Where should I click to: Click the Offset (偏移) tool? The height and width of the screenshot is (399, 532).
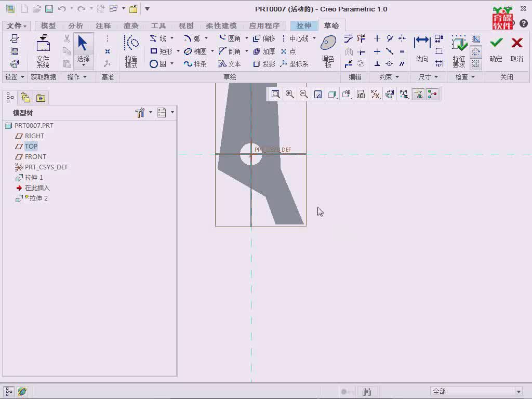tap(264, 38)
